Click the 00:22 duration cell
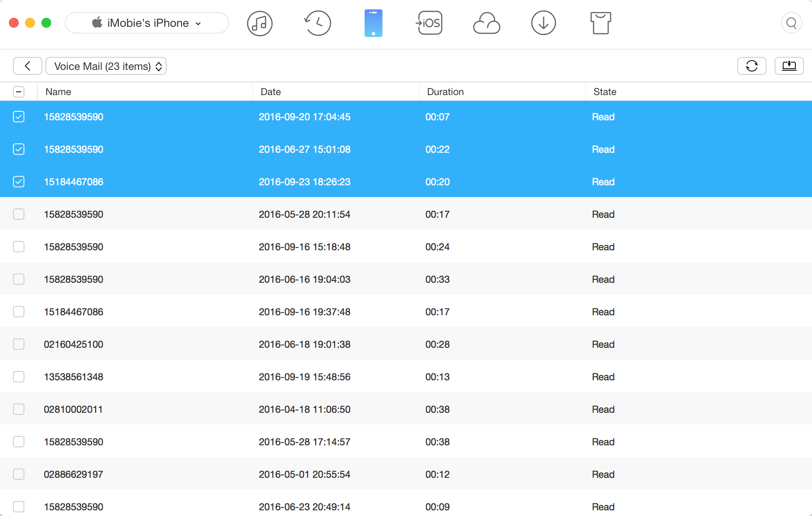 point(437,149)
